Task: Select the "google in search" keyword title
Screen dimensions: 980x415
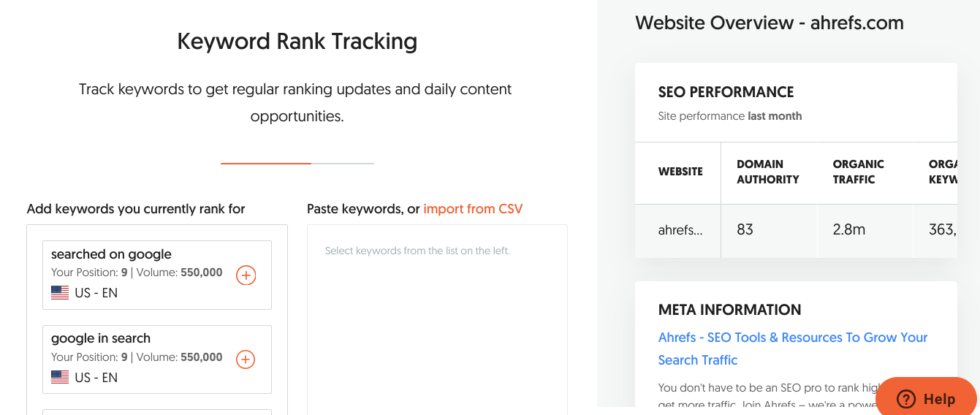Action: point(101,338)
